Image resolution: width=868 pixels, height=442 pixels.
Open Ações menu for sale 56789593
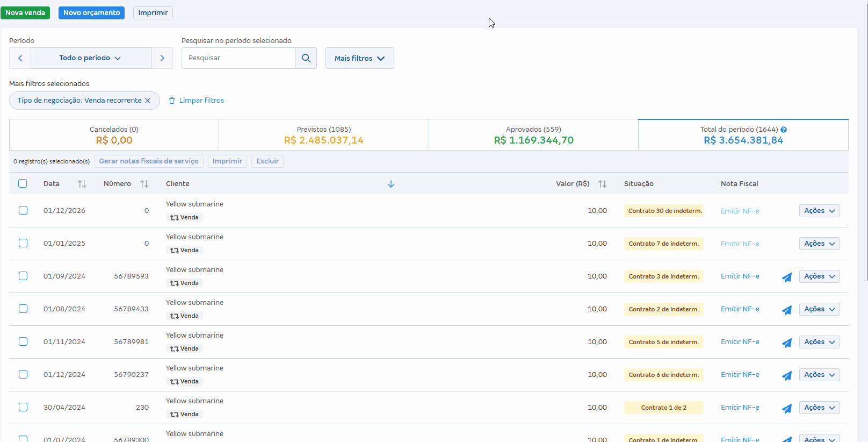819,276
